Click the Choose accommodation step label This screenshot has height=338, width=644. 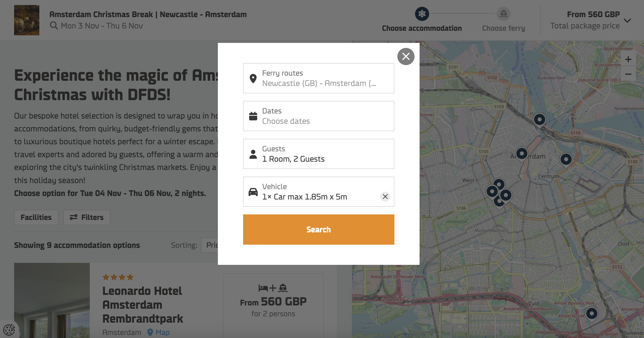(x=422, y=28)
